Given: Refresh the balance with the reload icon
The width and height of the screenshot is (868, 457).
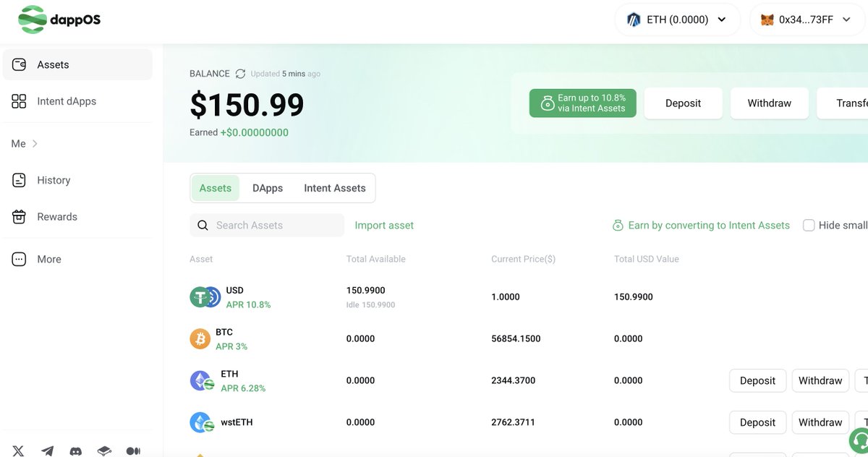Looking at the screenshot, I should [240, 74].
